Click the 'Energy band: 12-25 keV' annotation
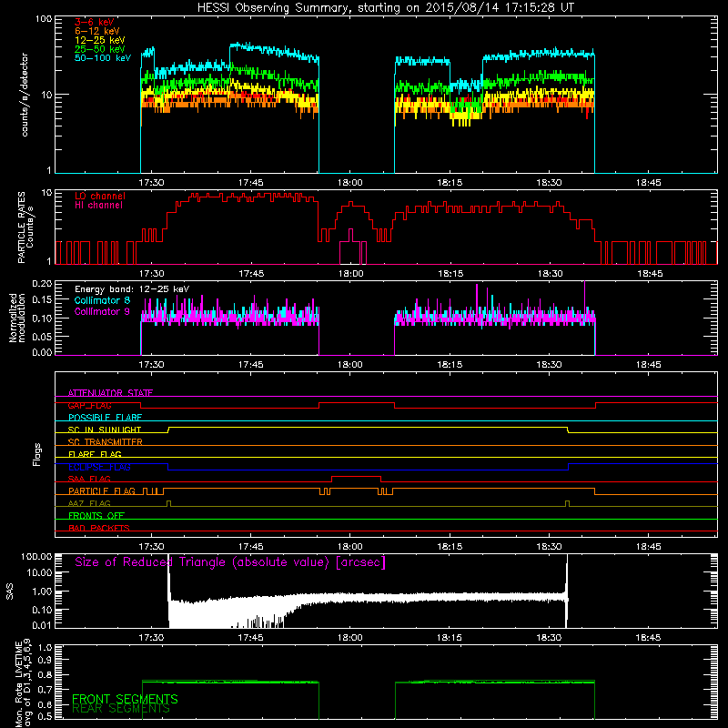728x728 pixels. tap(132, 289)
